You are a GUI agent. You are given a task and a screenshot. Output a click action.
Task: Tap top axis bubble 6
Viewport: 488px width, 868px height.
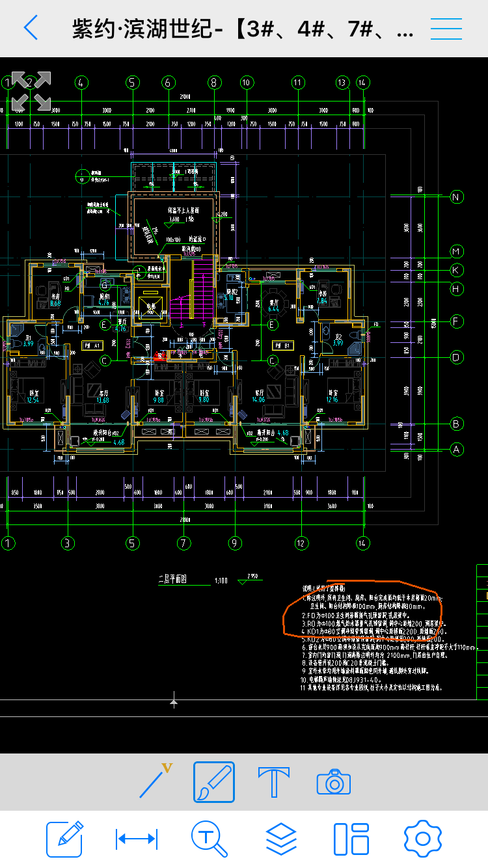(x=169, y=83)
